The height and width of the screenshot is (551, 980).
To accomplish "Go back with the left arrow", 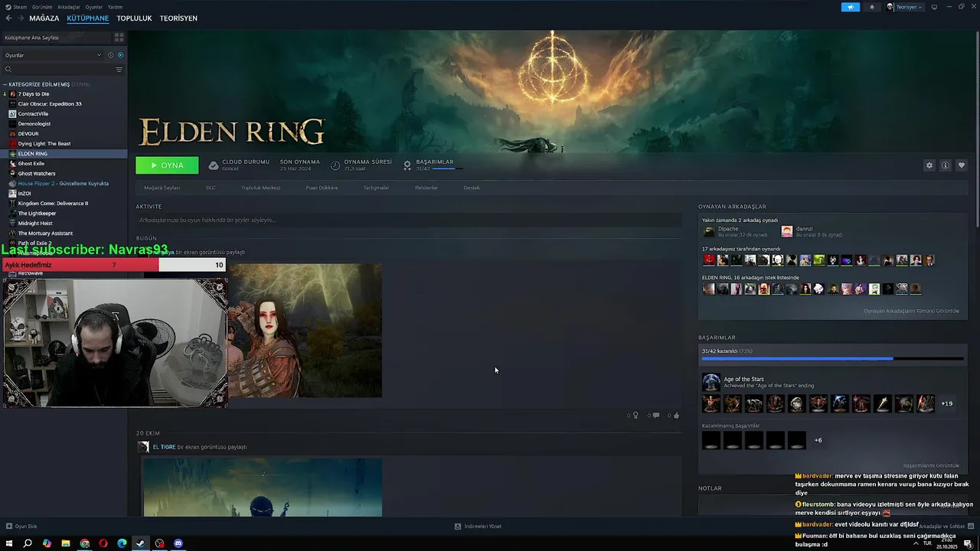I will click(x=8, y=18).
